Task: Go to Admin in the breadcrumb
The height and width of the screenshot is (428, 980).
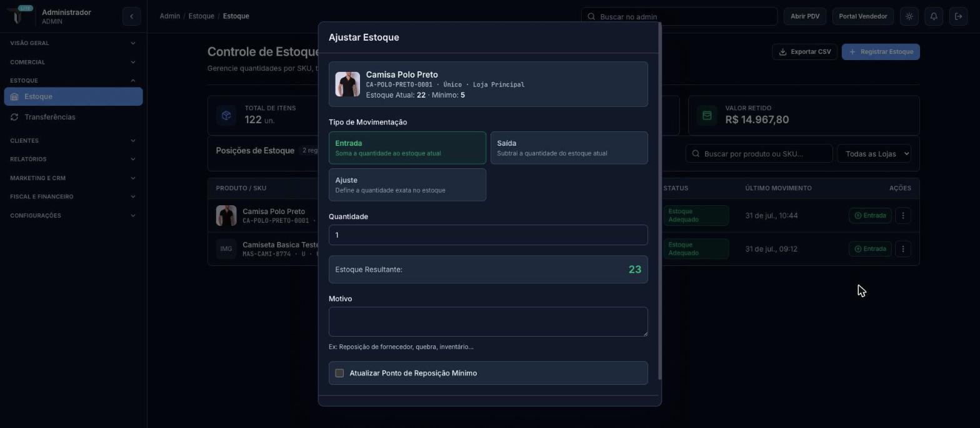Action: pyautogui.click(x=170, y=16)
